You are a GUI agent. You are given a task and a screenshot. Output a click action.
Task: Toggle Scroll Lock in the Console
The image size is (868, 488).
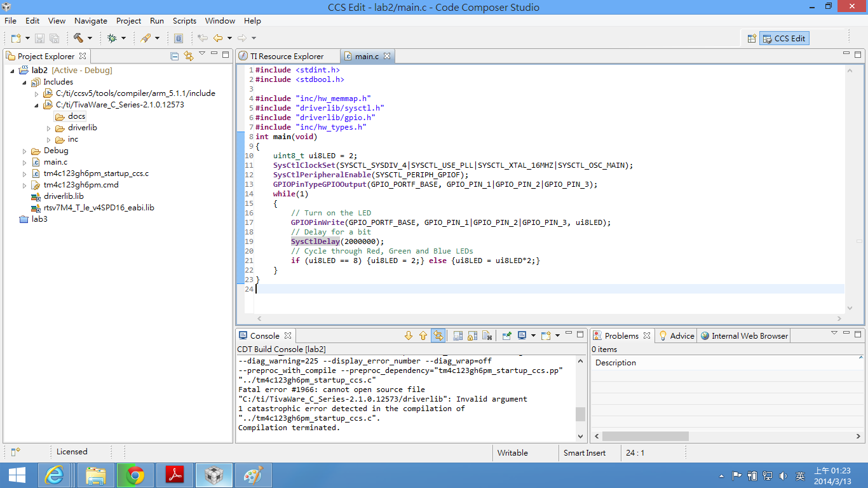coord(472,335)
